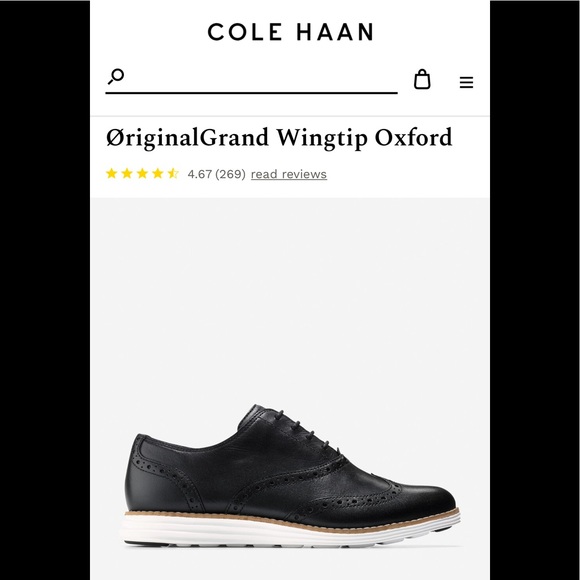580x580 pixels.
Task: Click the 4.67 rating score
Action: [x=199, y=174]
